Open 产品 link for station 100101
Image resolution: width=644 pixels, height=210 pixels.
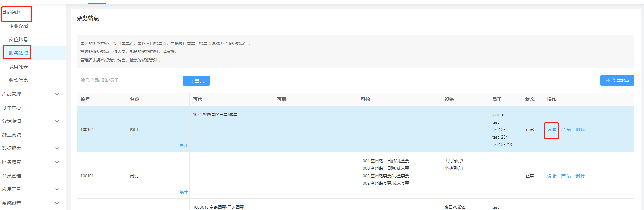tap(566, 176)
